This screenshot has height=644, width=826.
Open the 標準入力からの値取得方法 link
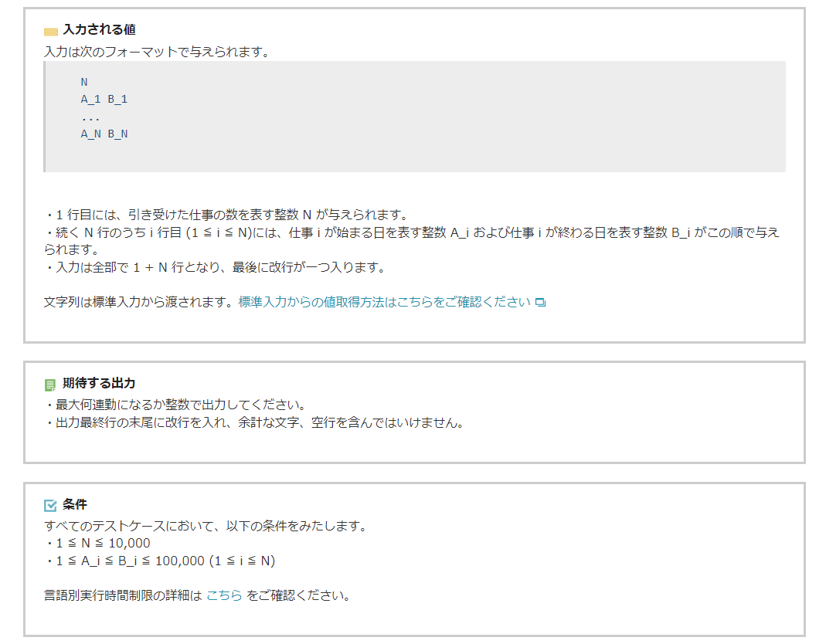click(x=384, y=302)
